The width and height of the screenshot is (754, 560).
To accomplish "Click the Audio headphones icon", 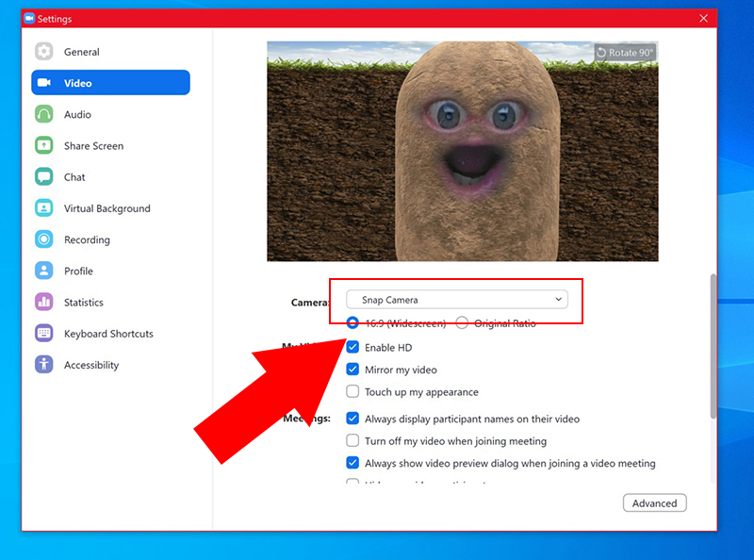I will coord(43,114).
